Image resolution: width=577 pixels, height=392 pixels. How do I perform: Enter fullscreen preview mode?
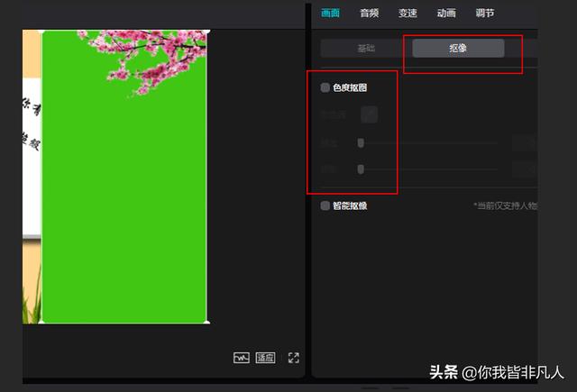tap(294, 358)
